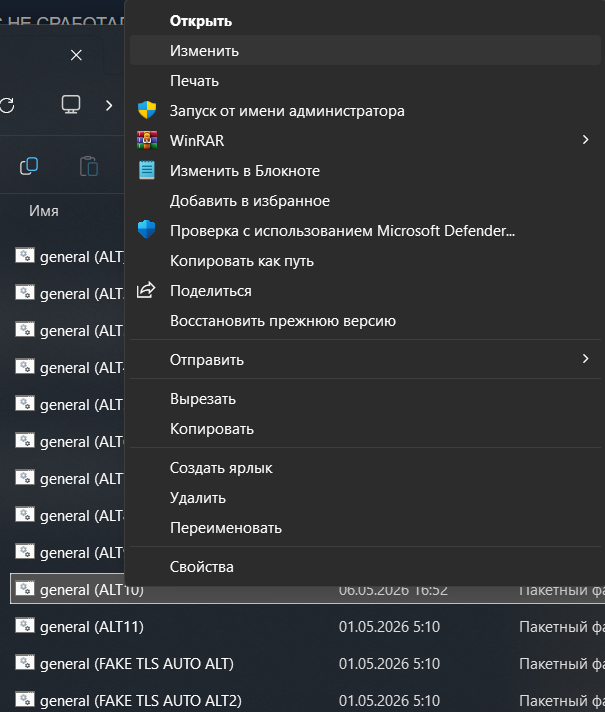Viewport: 605px width, 712px height.
Task: Click the copy icon in the toolbar
Action: click(x=29, y=166)
